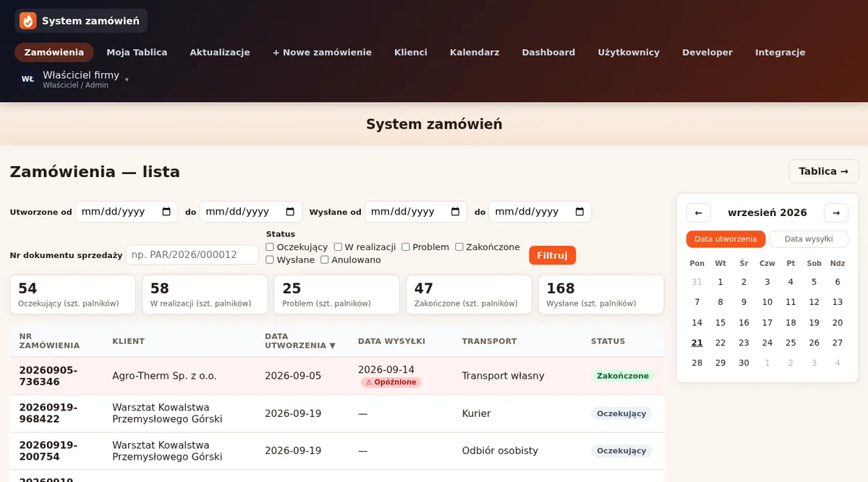The height and width of the screenshot is (482, 868).
Task: Select the 25 Problem summary card
Action: (x=337, y=295)
